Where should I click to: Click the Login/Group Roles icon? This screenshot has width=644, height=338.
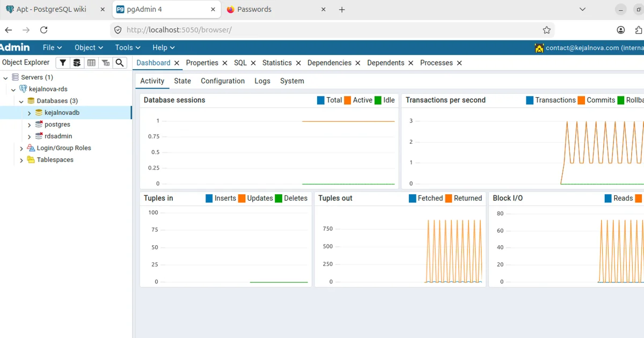pyautogui.click(x=31, y=148)
